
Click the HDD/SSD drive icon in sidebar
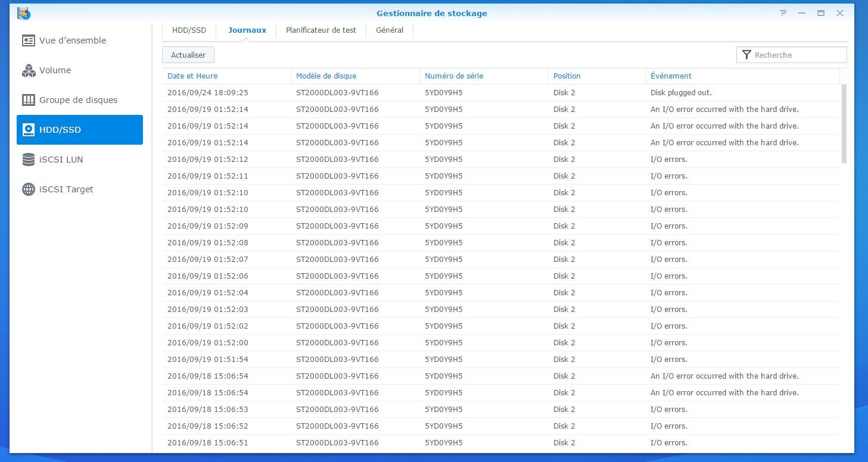point(29,130)
